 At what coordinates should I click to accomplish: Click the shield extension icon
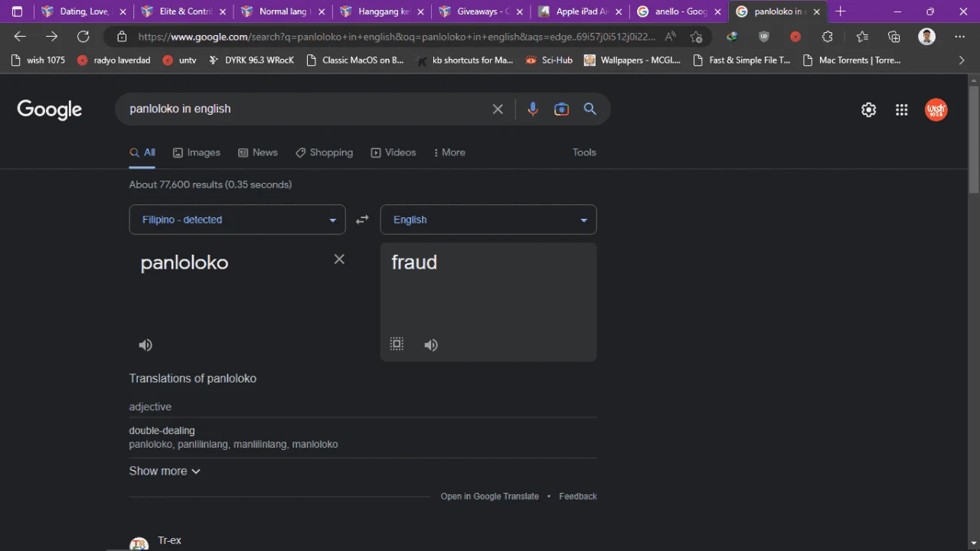click(763, 37)
